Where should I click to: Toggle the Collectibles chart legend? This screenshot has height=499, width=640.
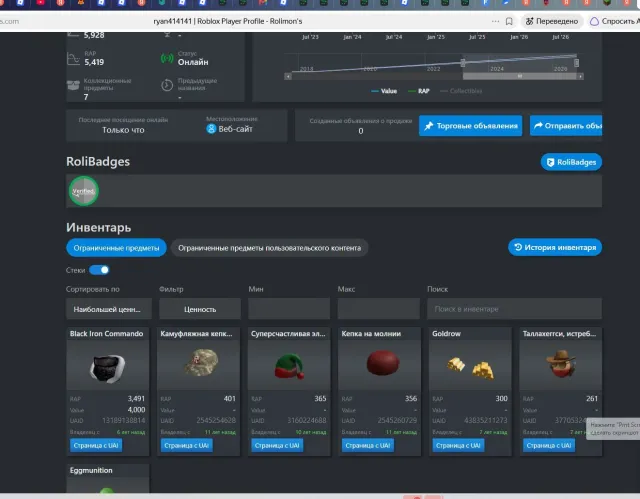point(461,91)
